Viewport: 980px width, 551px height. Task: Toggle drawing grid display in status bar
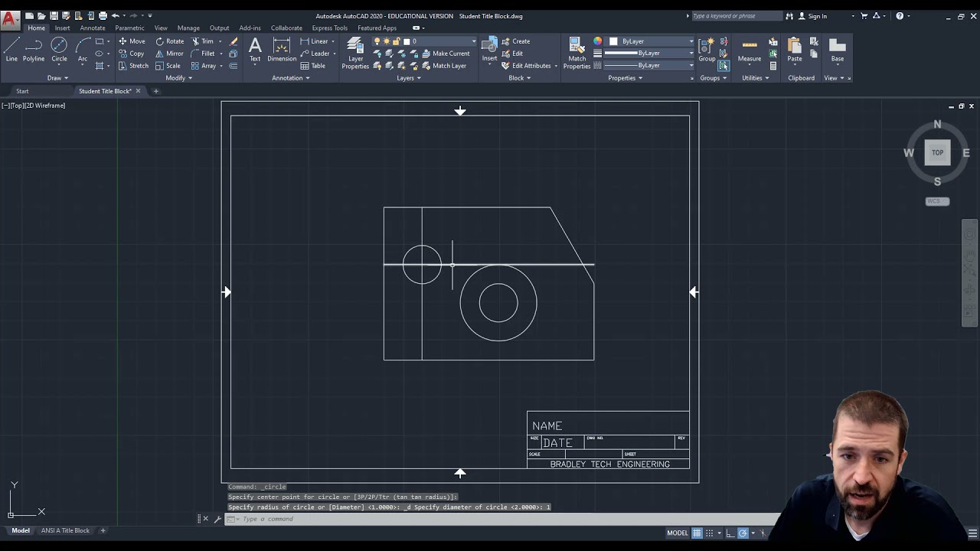point(697,533)
